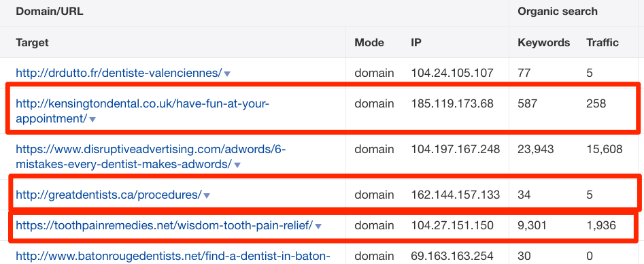Open the drdutto.fr dentiste-valenciennes link

click(x=119, y=73)
